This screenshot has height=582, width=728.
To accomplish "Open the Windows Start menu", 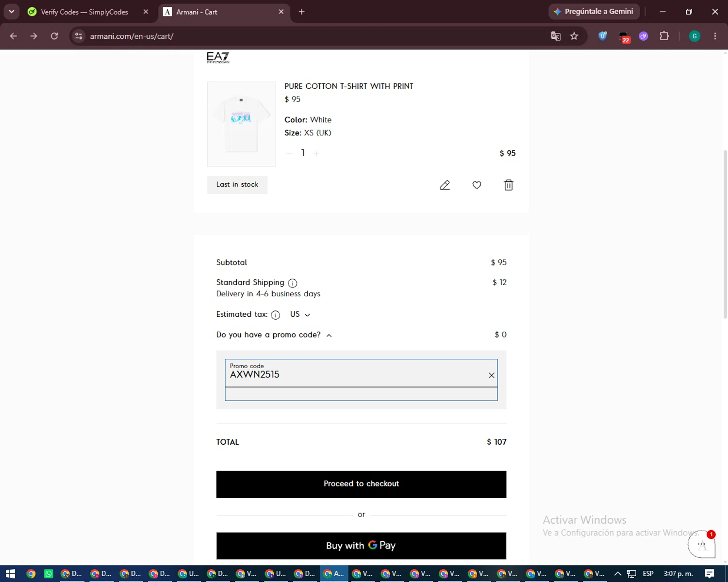I will point(10,574).
